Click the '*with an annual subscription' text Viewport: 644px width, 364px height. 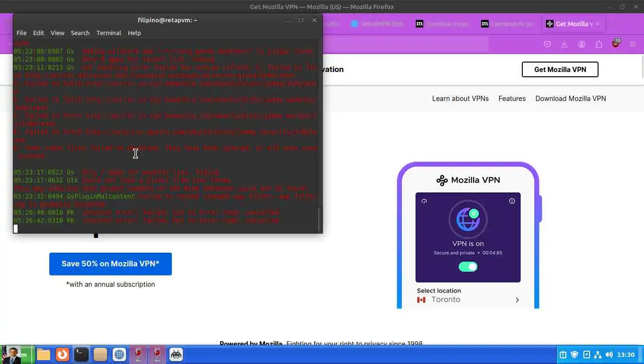[x=110, y=284]
